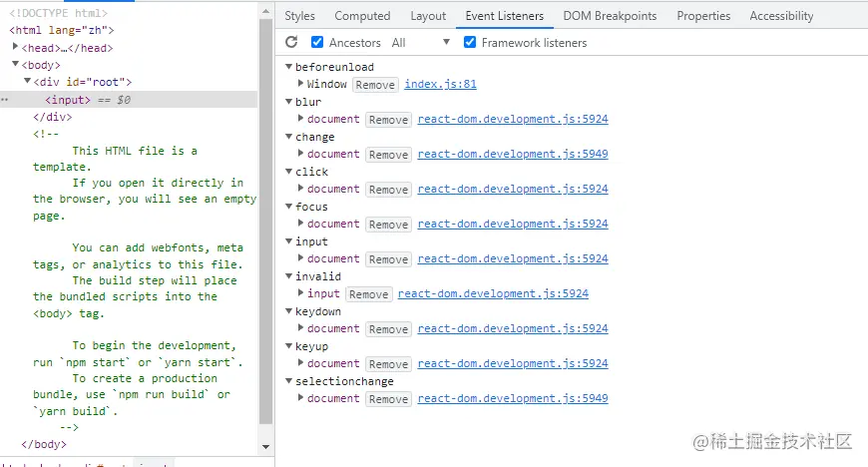Open the keydown listener source link

pos(513,328)
